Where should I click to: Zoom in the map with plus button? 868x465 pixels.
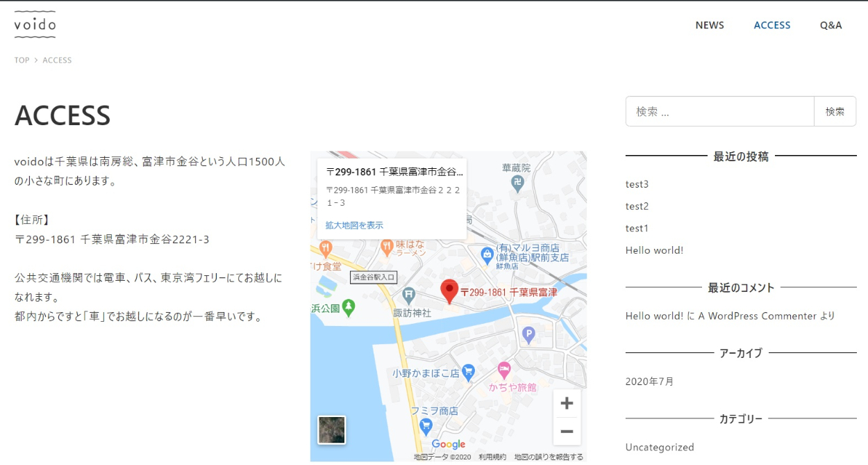[x=567, y=403]
